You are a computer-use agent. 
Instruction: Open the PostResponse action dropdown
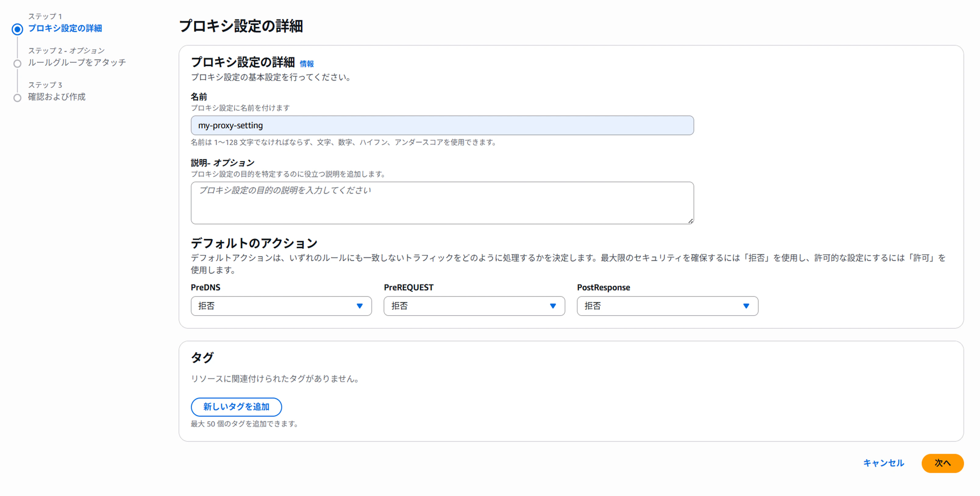667,306
